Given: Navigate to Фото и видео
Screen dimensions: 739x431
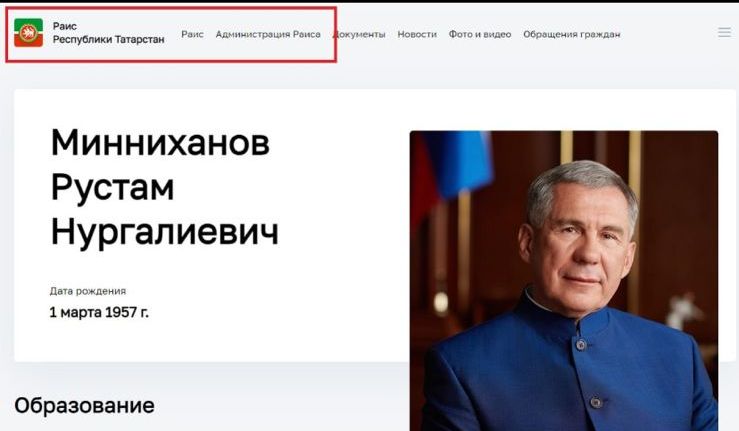Looking at the screenshot, I should [x=480, y=34].
